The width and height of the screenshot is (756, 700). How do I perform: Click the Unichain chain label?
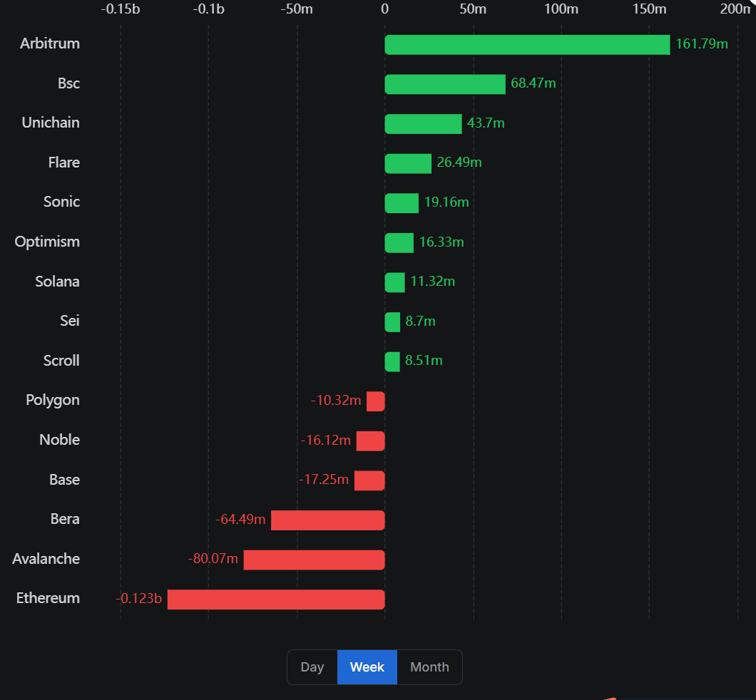[x=51, y=123]
